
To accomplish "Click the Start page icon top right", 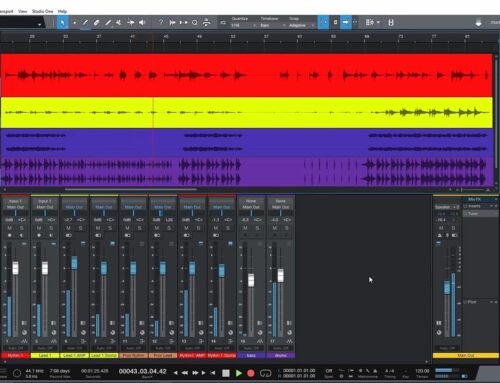I will click(478, 23).
